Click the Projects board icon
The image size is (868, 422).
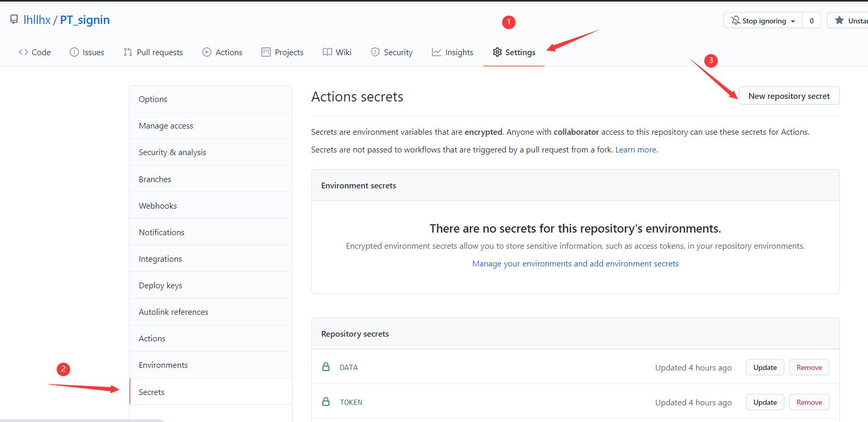[x=266, y=52]
